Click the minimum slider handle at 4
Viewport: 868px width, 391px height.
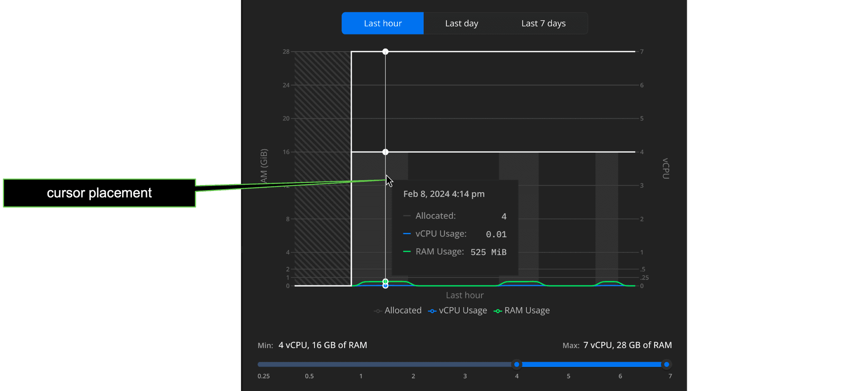[516, 364]
